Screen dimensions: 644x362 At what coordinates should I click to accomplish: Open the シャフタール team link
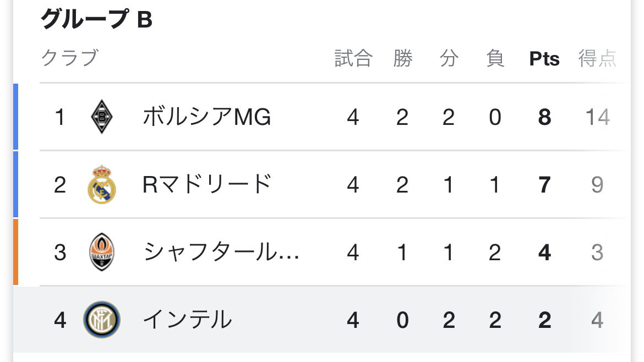221,253
